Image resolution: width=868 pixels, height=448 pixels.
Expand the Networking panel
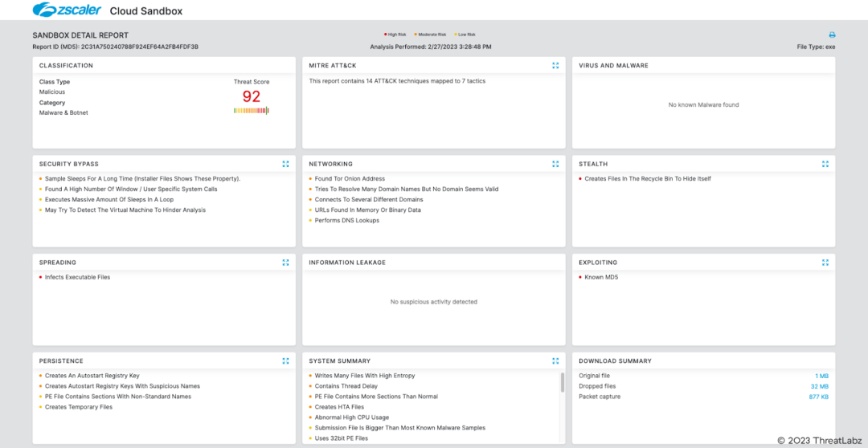(555, 164)
